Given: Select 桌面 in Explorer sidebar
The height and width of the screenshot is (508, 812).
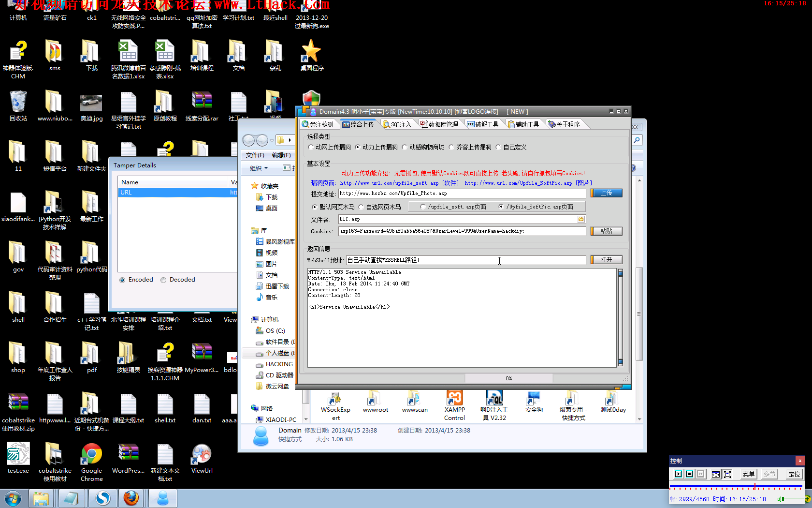Looking at the screenshot, I should point(267,209).
